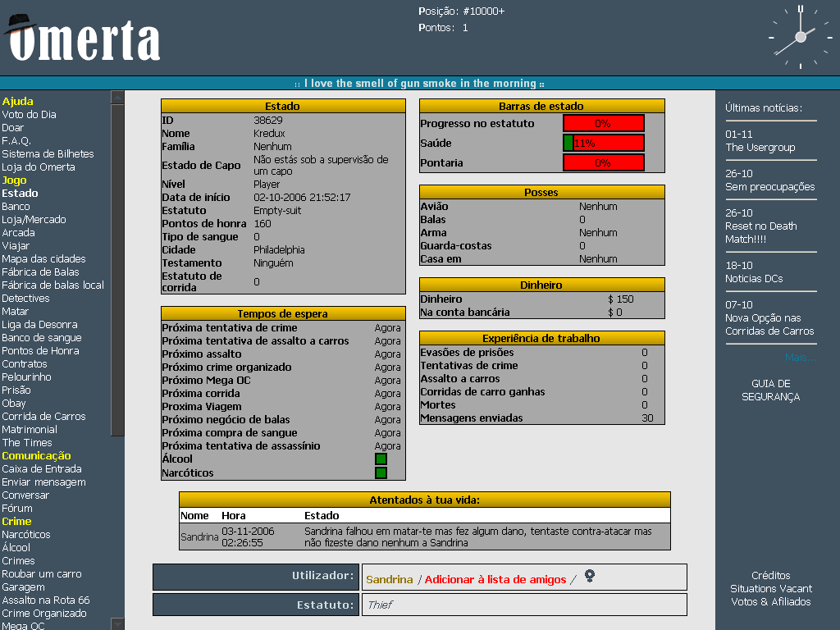Open the Guia de Segurança link
Image resolution: width=840 pixels, height=630 pixels.
tap(770, 390)
